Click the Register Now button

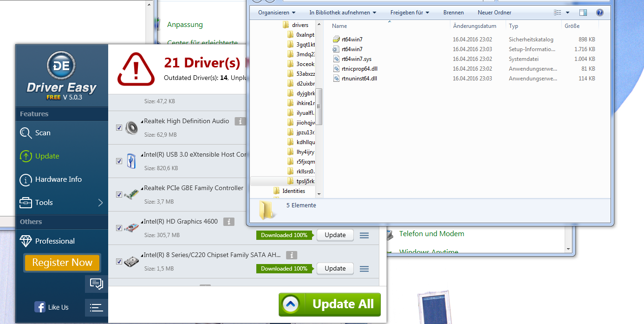coord(62,263)
